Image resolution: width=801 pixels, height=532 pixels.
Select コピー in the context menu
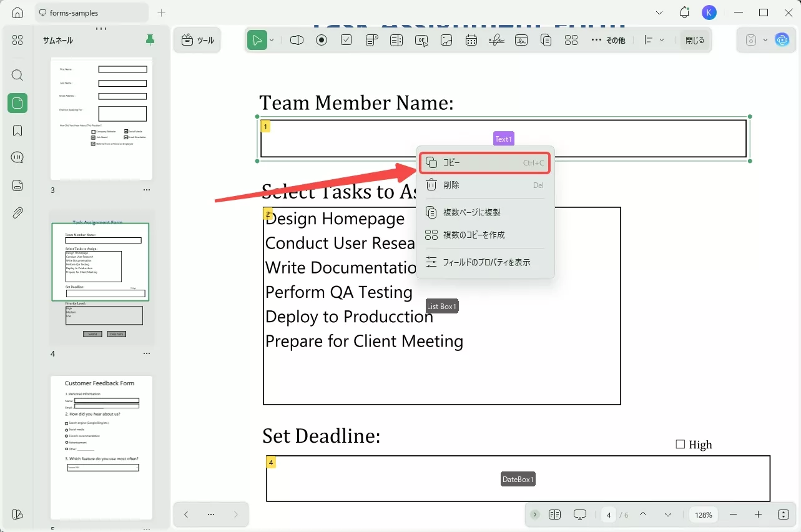[484, 163]
